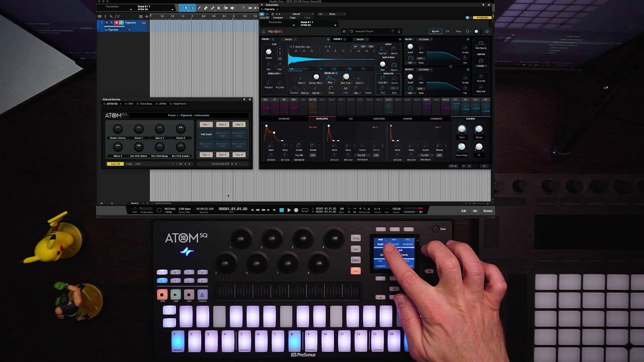
Task: Click the question mark help icon
Action: (243, 8)
